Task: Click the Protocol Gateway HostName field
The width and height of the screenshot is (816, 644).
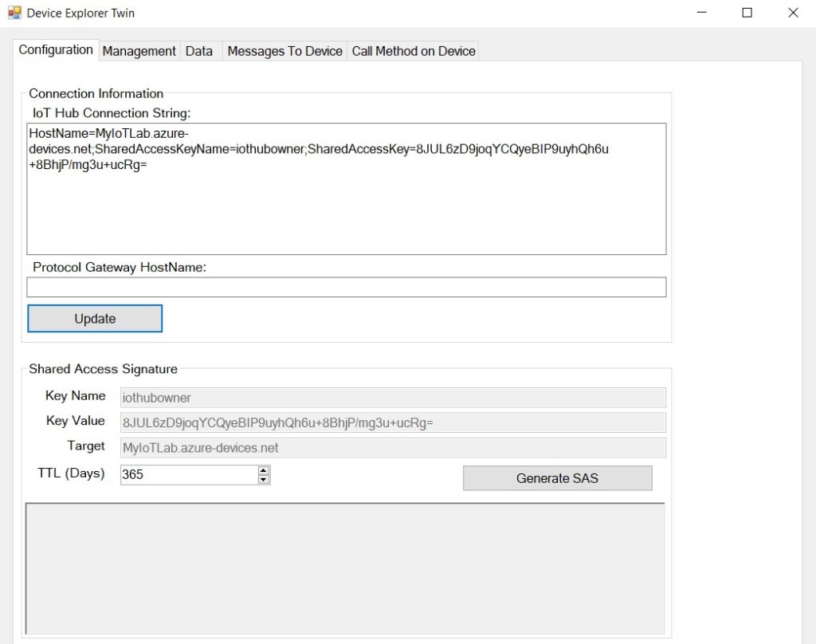Action: coord(347,286)
